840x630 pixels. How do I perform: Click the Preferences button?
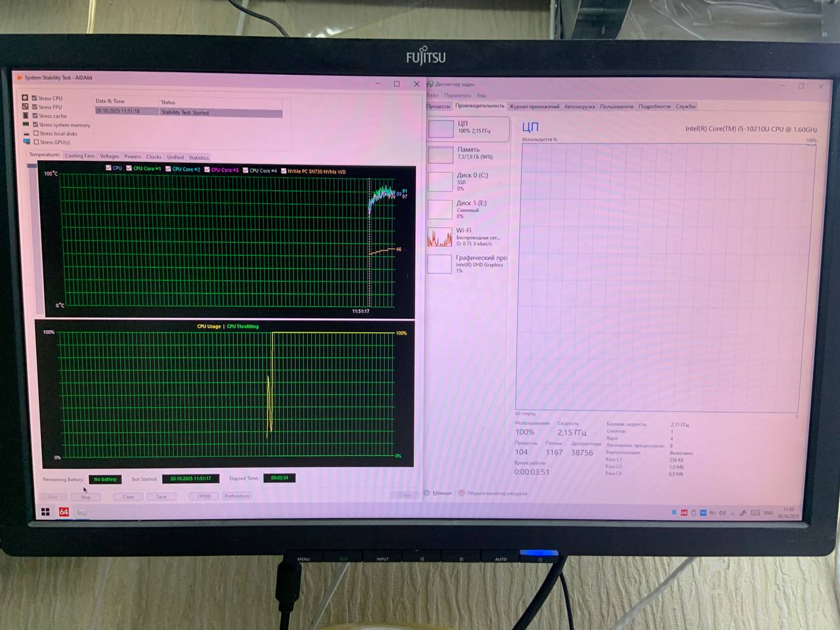coord(237,496)
